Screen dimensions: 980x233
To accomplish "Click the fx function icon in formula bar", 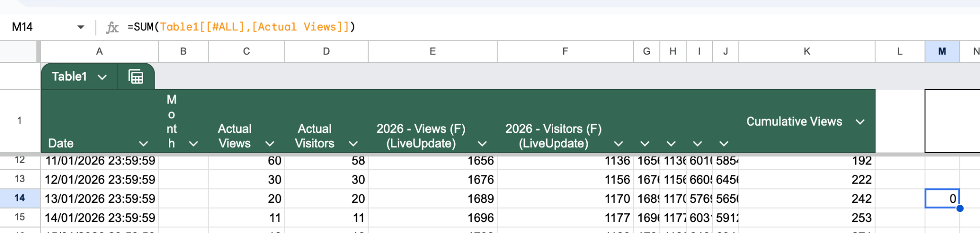I will pos(112,27).
